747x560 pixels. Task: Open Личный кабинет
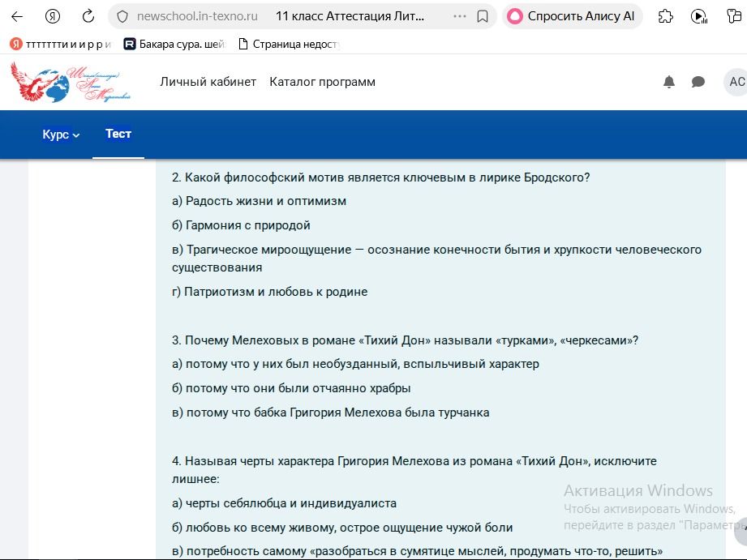click(208, 82)
